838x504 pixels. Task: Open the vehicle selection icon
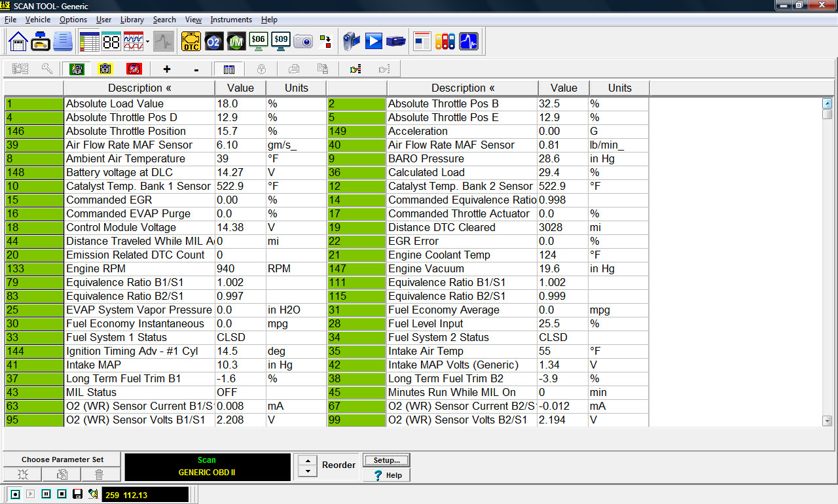(40, 41)
